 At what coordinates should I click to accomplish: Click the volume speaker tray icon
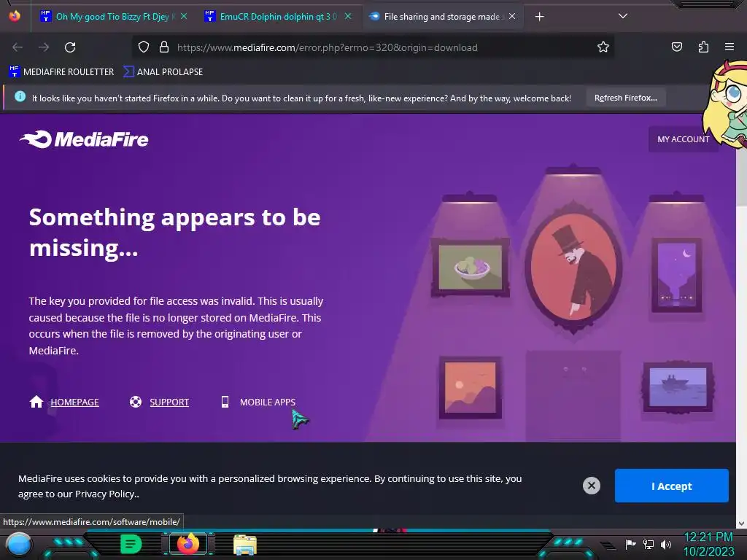click(x=665, y=544)
